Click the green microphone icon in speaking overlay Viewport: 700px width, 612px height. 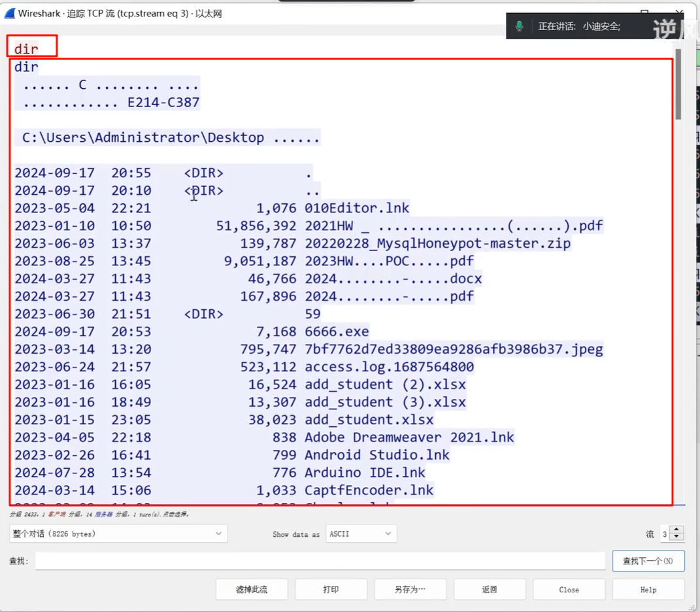coord(519,26)
